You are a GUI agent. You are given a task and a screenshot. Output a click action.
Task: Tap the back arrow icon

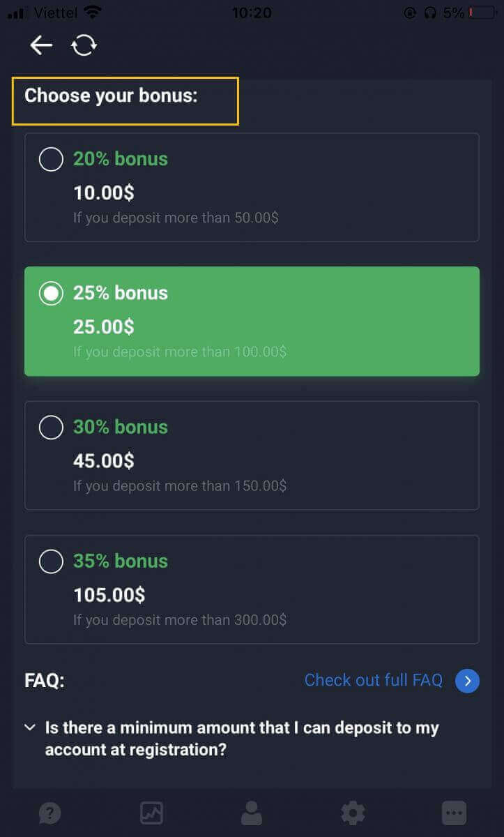[41, 45]
